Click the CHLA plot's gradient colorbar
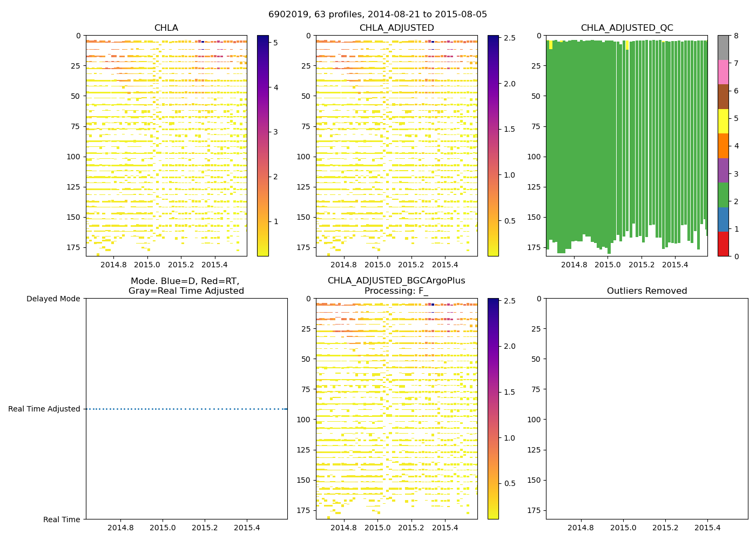Viewport: 756px width, 540px height. coord(262,146)
